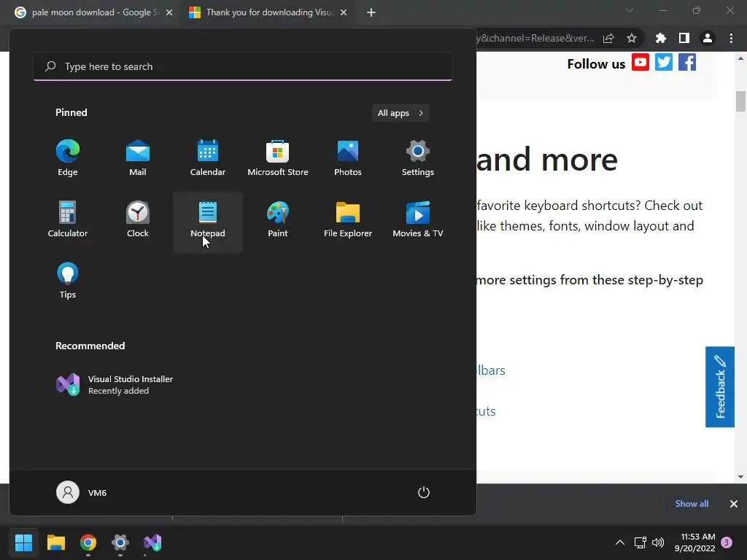Open a new Chrome tab
Screen dimensions: 747x560
(371, 12)
